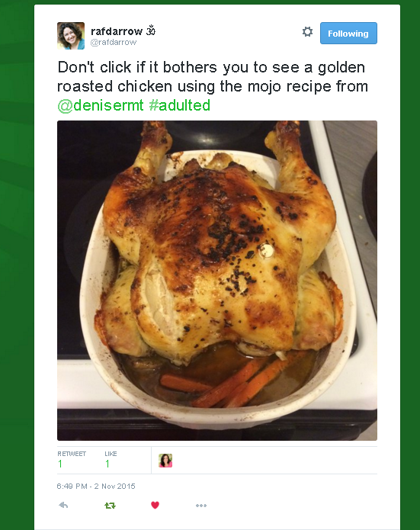
Task: View the retweet count
Action: click(59, 464)
